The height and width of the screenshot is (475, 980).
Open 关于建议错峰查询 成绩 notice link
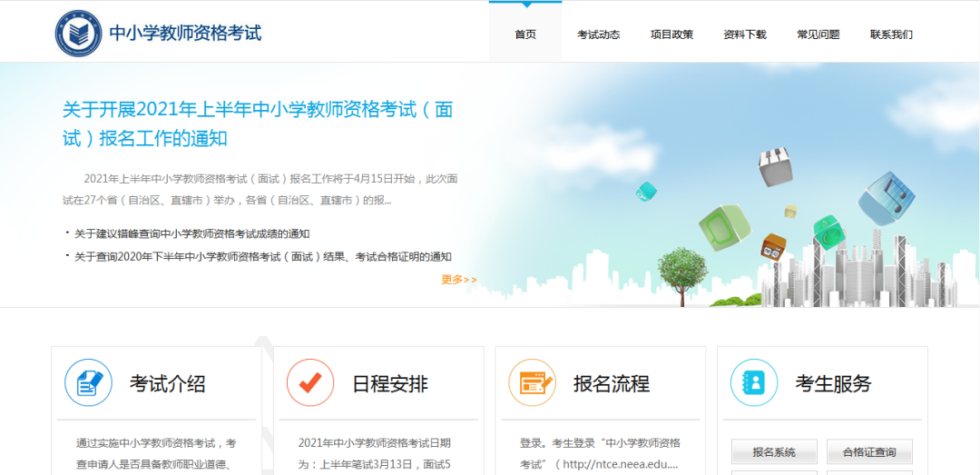point(191,233)
